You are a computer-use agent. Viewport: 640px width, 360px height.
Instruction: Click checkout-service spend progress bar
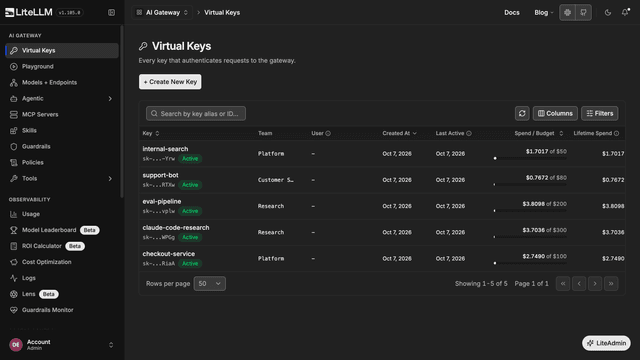530,263
